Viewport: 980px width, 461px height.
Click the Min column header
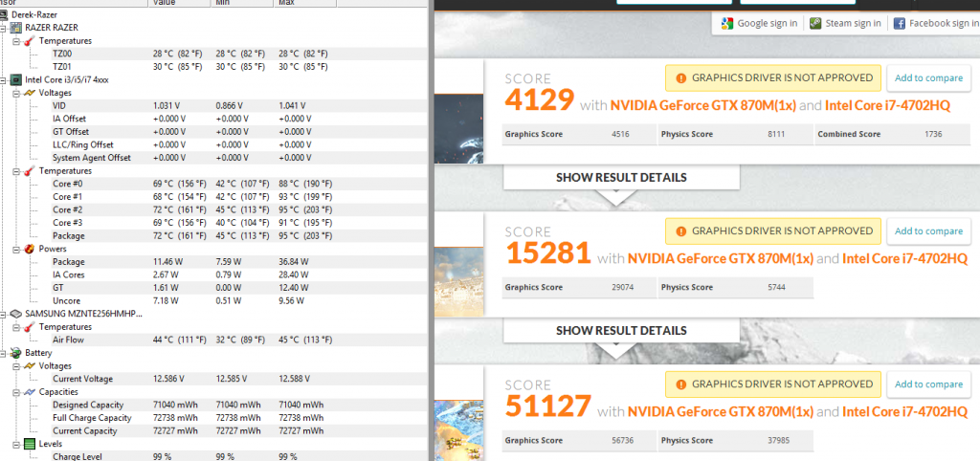click(242, 3)
